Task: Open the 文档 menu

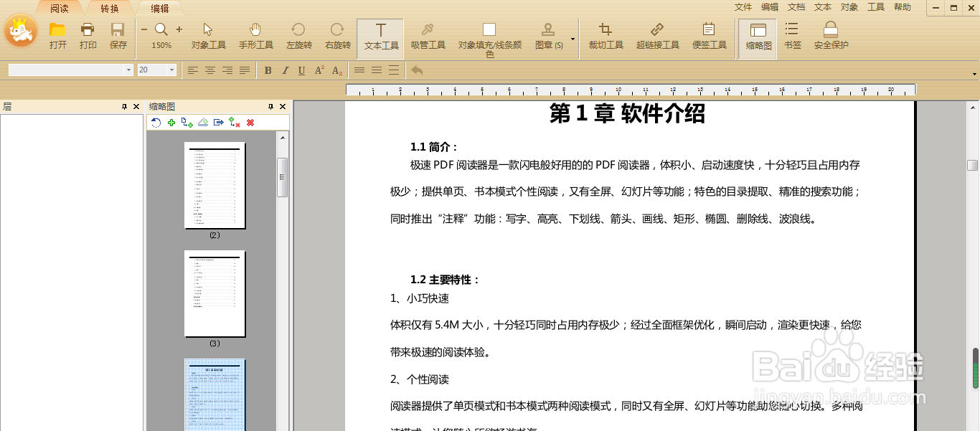Action: (796, 7)
